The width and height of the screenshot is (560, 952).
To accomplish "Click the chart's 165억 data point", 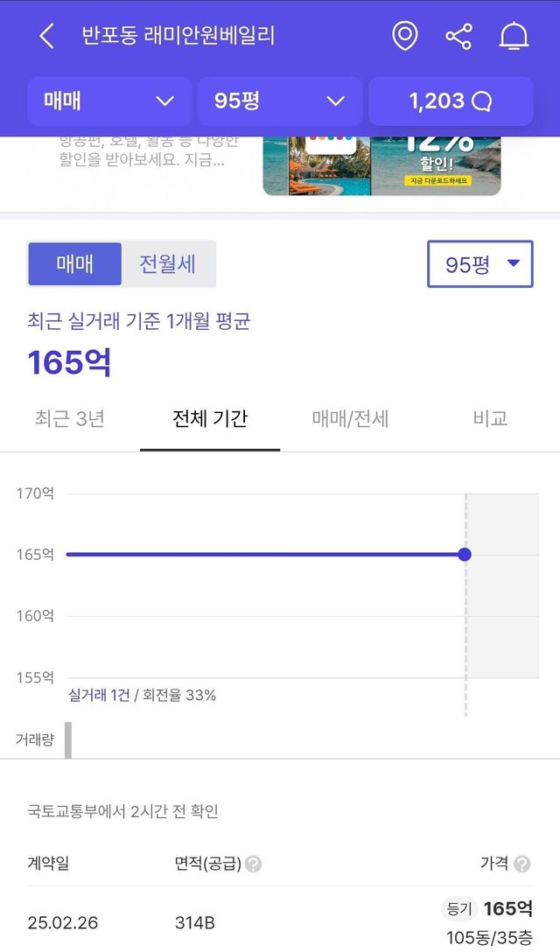I will (465, 555).
